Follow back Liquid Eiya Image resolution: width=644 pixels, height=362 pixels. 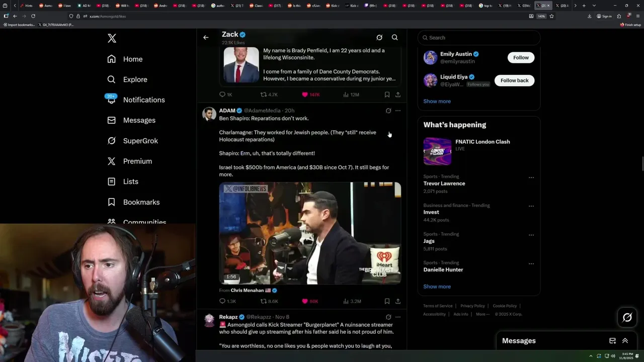coord(514,80)
